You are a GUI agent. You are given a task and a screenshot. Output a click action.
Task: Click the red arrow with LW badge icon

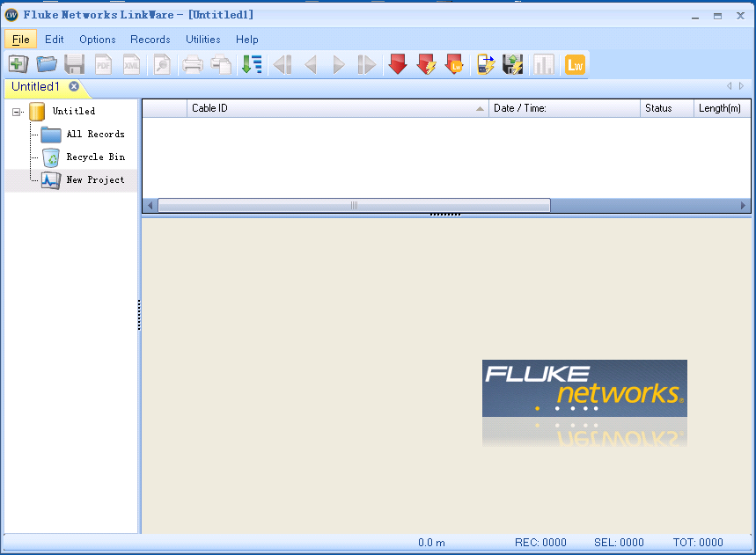point(454,64)
